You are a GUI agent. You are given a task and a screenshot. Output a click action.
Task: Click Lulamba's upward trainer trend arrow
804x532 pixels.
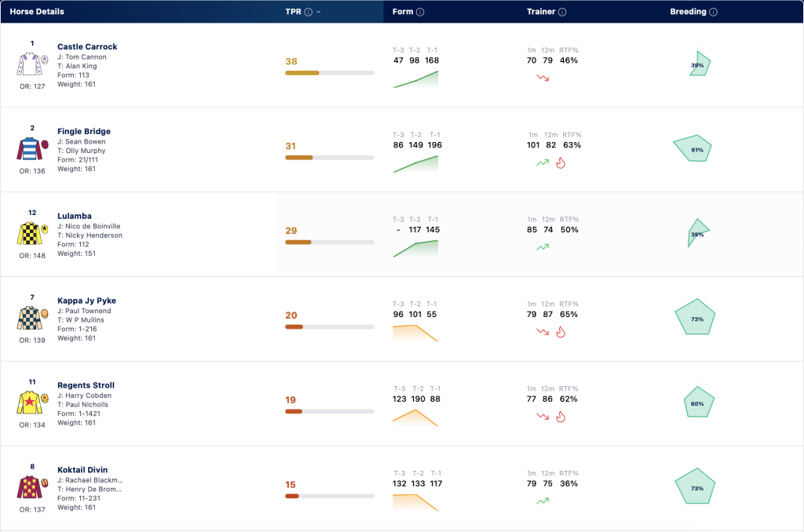(543, 247)
